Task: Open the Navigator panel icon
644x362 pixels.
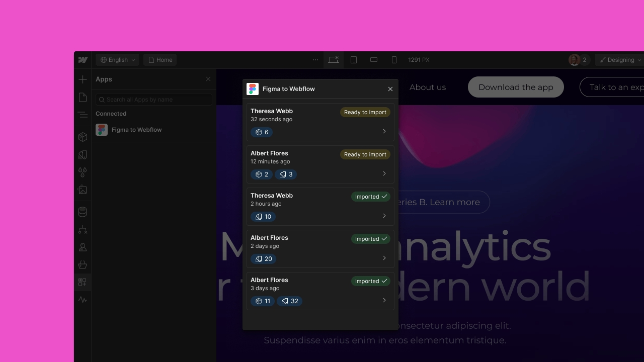Action: 83,115
